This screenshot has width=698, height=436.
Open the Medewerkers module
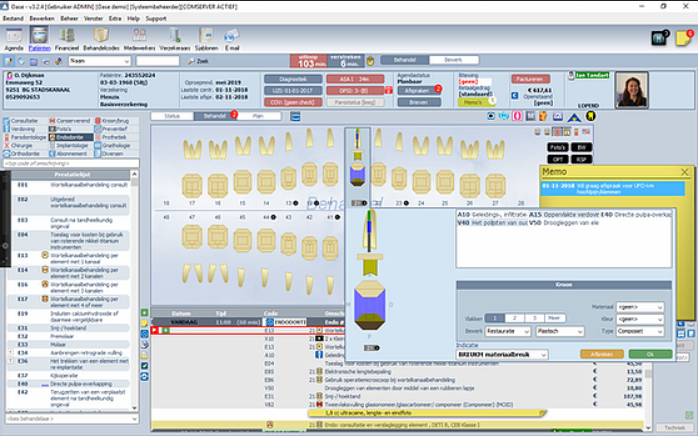coord(139,39)
